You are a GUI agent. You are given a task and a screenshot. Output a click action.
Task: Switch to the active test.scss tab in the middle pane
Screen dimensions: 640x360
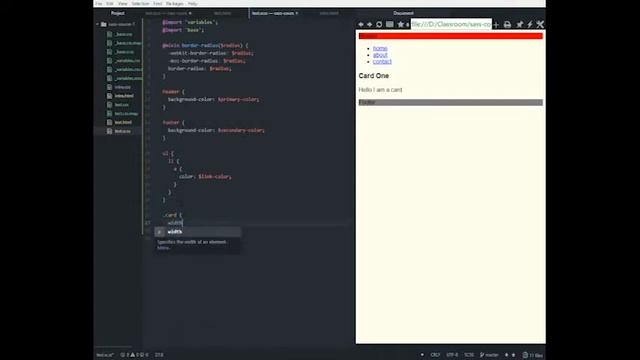[275, 13]
